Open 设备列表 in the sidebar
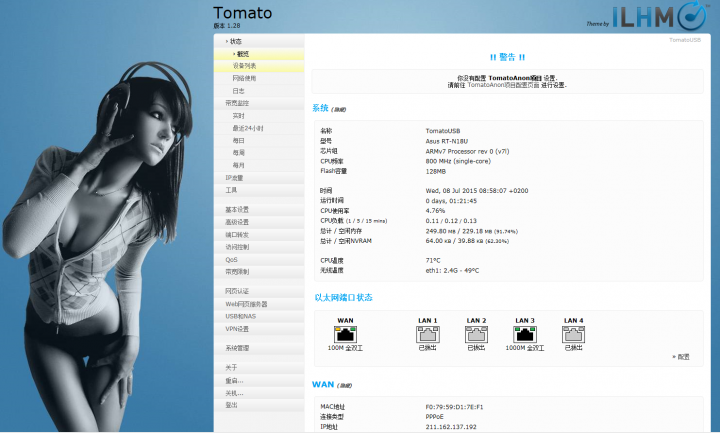The height and width of the screenshot is (433, 720). point(244,66)
